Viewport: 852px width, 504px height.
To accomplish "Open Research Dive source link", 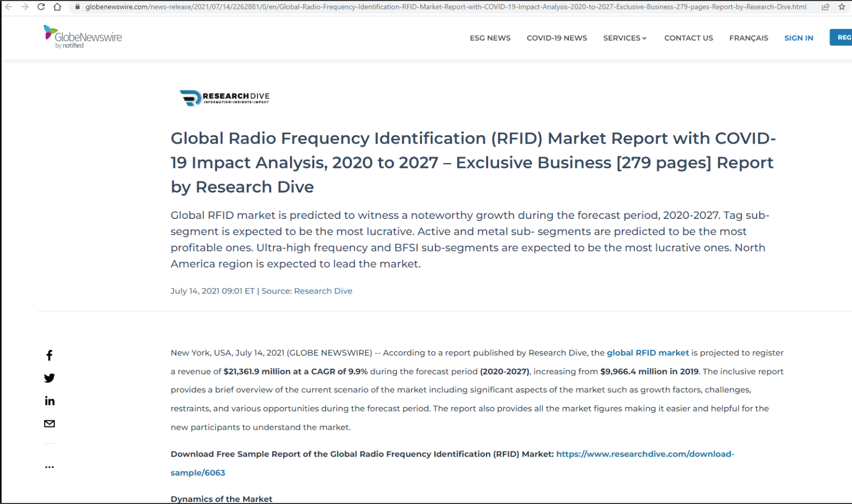I will [x=323, y=291].
